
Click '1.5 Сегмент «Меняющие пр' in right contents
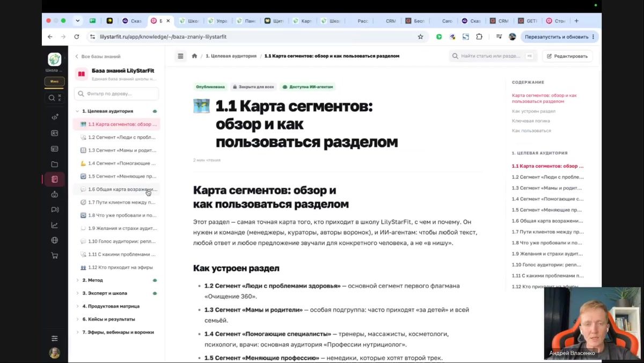pyautogui.click(x=547, y=210)
